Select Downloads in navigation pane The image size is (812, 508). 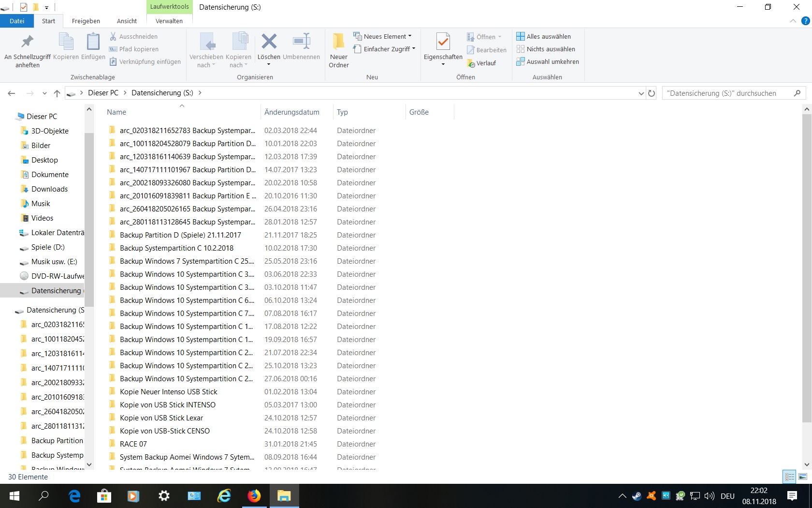click(49, 189)
